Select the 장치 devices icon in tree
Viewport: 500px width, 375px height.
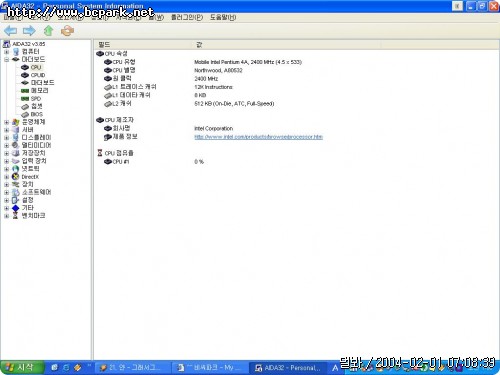[x=16, y=184]
